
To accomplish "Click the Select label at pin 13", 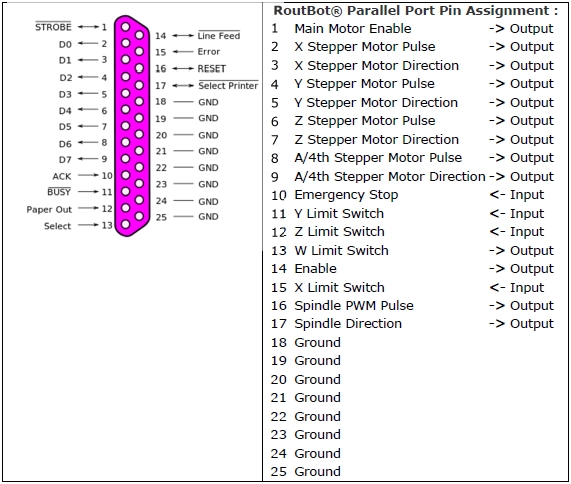I will 58,226.
